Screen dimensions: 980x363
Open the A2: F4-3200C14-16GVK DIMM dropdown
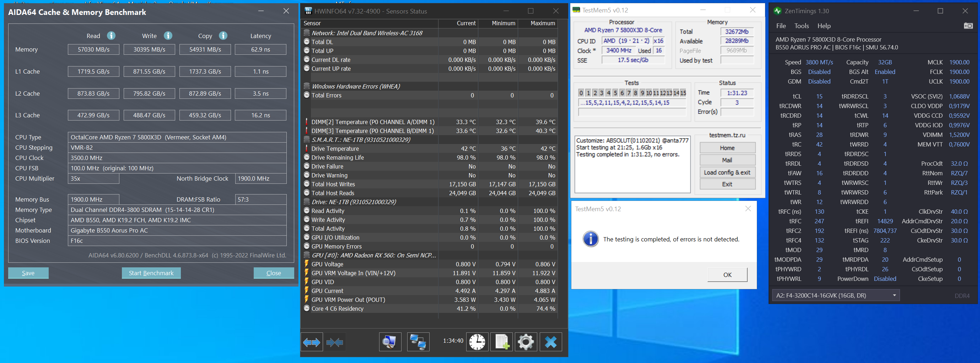tap(836, 295)
